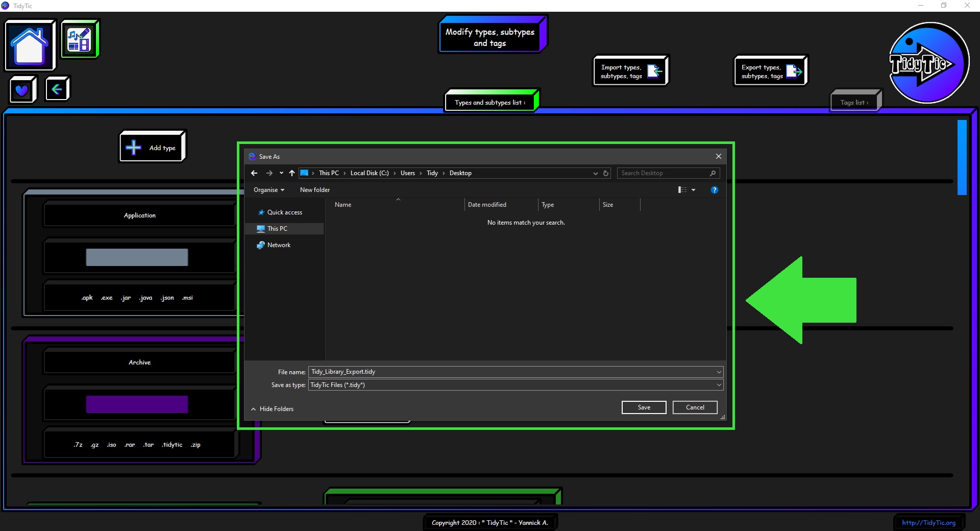The height and width of the screenshot is (531, 980).
Task: Refresh the Desktop folder listing
Action: click(606, 173)
